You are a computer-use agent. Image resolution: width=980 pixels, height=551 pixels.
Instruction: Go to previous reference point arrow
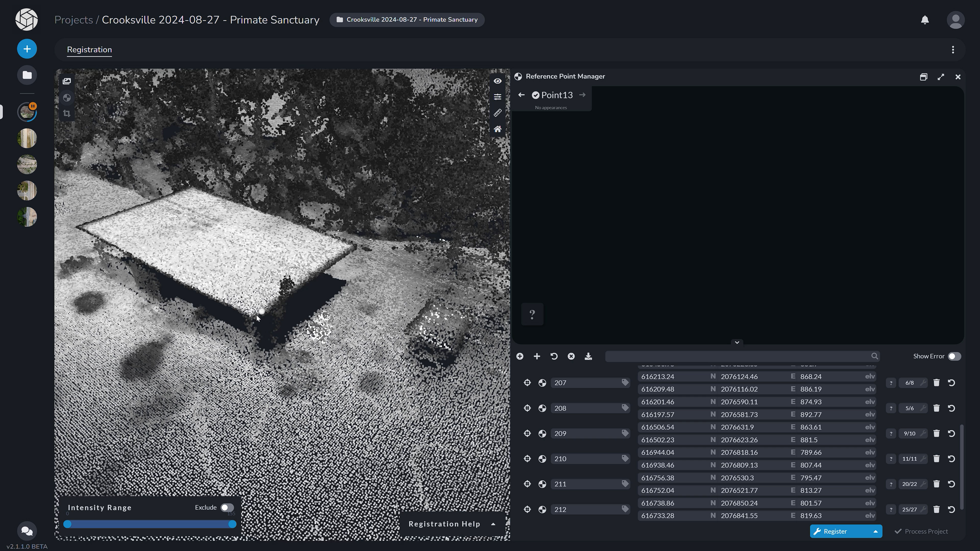(521, 95)
